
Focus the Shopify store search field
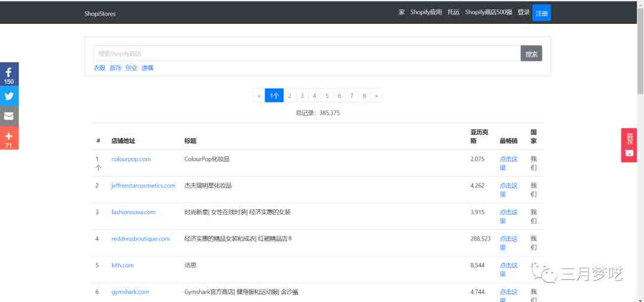click(x=307, y=53)
